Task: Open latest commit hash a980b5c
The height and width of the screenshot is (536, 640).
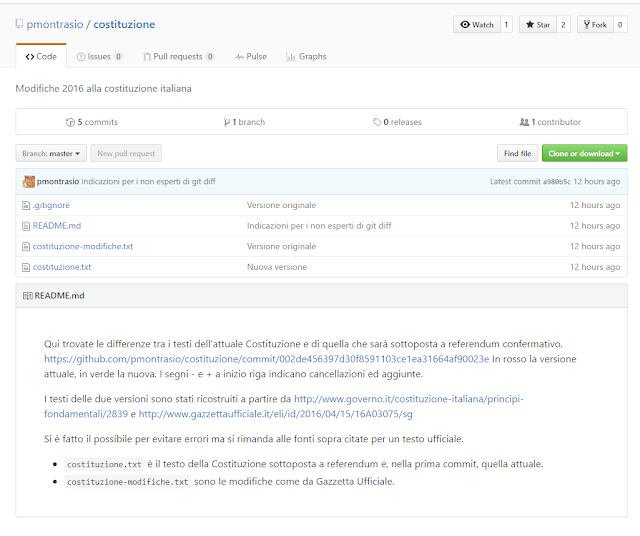Action: pyautogui.click(x=556, y=182)
